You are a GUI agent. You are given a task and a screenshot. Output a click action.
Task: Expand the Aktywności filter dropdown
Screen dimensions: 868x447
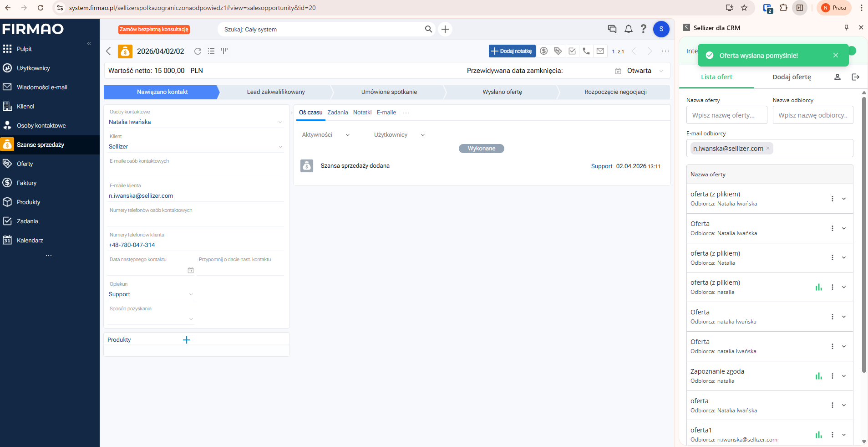point(325,135)
